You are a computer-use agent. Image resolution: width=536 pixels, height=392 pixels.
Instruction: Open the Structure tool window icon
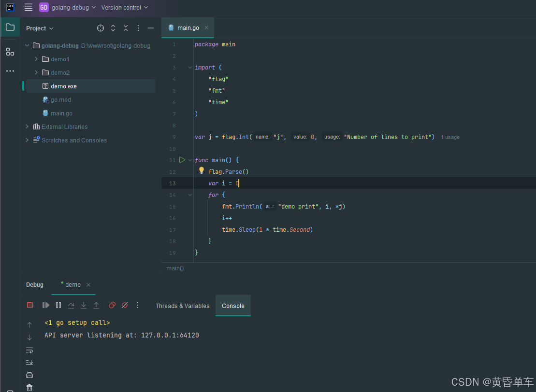pyautogui.click(x=10, y=52)
